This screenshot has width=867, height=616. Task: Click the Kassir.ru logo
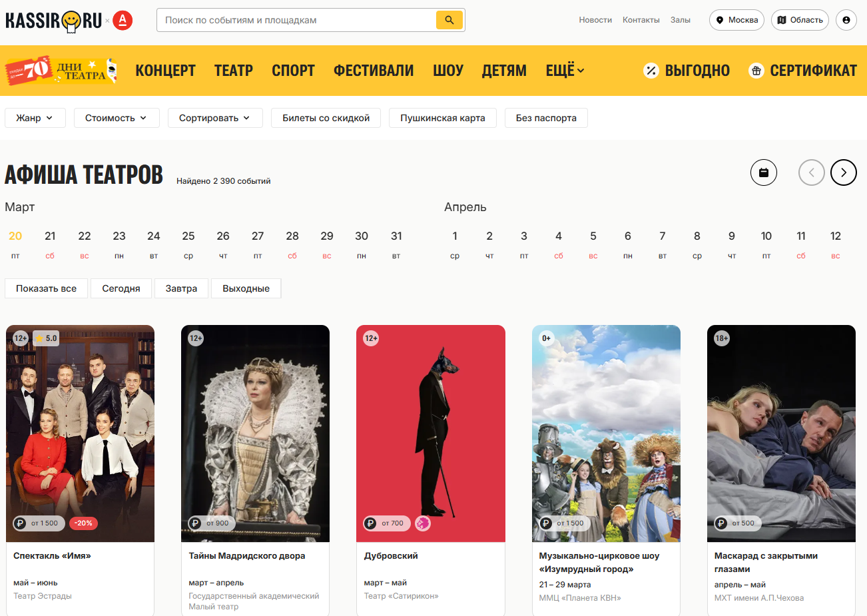point(53,21)
